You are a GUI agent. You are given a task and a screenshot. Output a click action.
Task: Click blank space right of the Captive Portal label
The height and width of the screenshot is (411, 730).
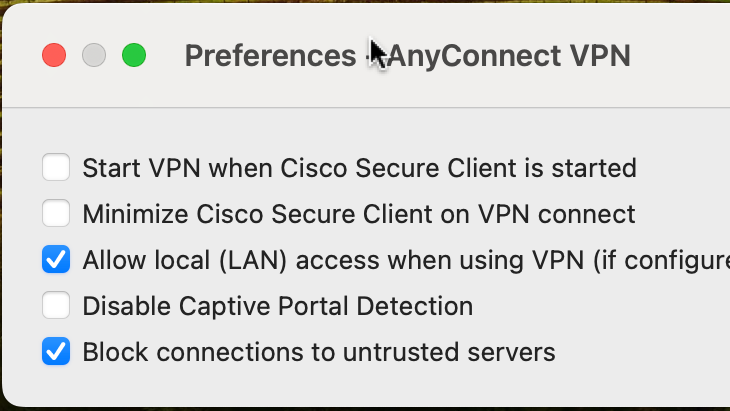pos(600,306)
